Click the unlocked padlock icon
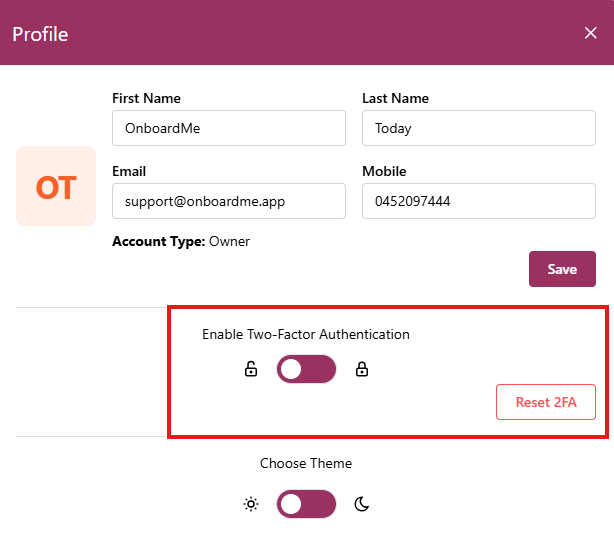The image size is (614, 557). [x=251, y=370]
